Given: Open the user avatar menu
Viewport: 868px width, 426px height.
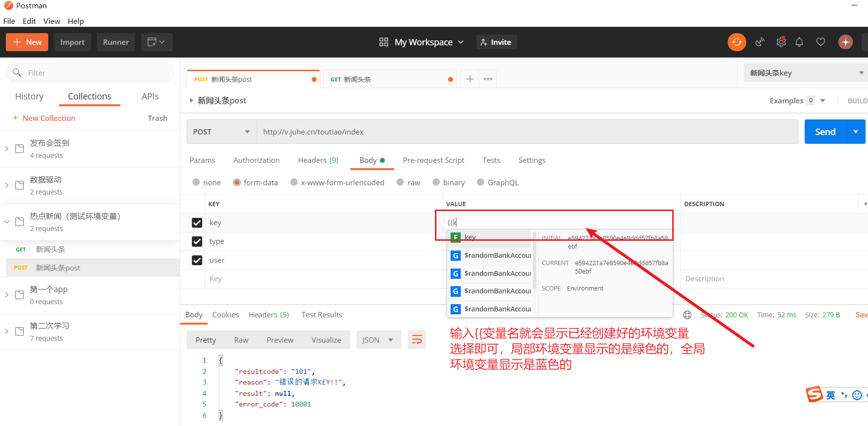Looking at the screenshot, I should pos(846,42).
